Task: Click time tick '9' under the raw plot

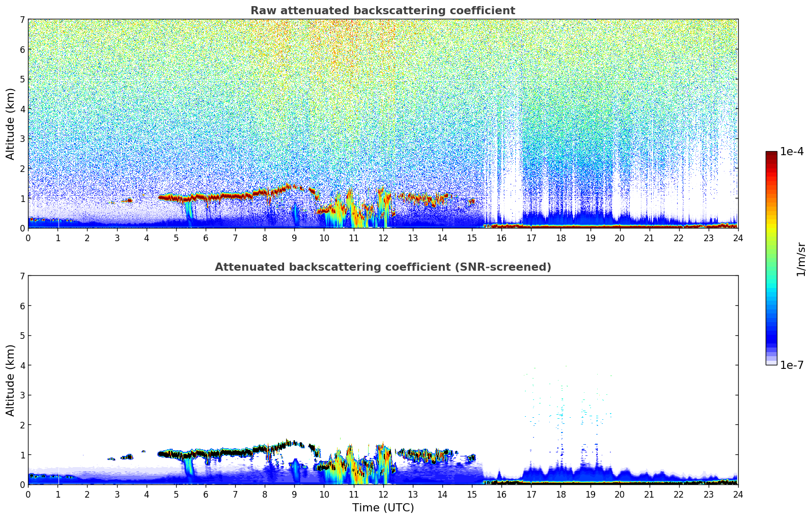Action: click(x=294, y=238)
